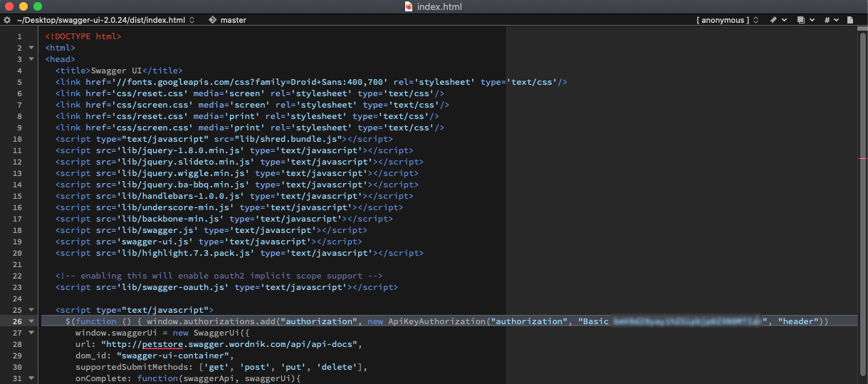868x384 pixels.
Task: Click line number 24 in the gutter
Action: [x=17, y=299]
